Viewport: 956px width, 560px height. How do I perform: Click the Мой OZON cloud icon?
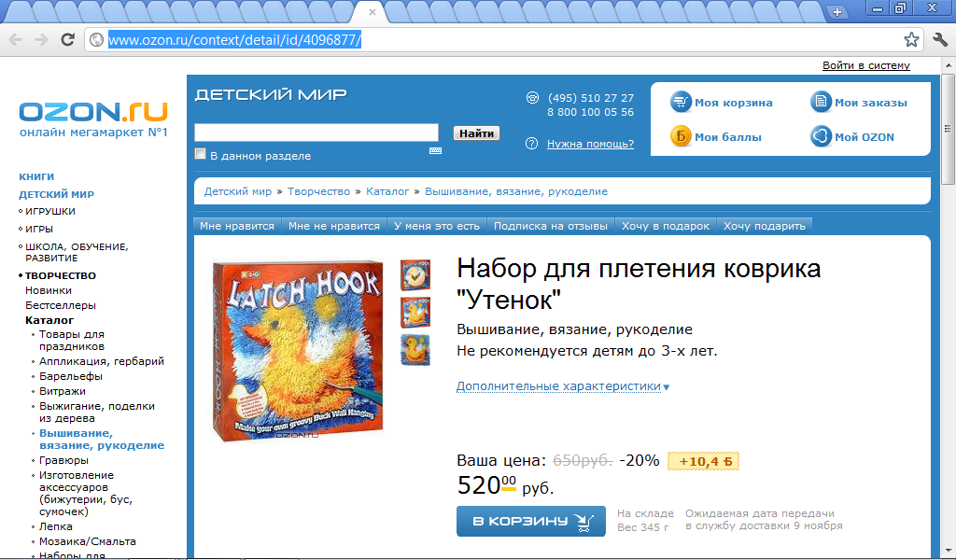[821, 136]
